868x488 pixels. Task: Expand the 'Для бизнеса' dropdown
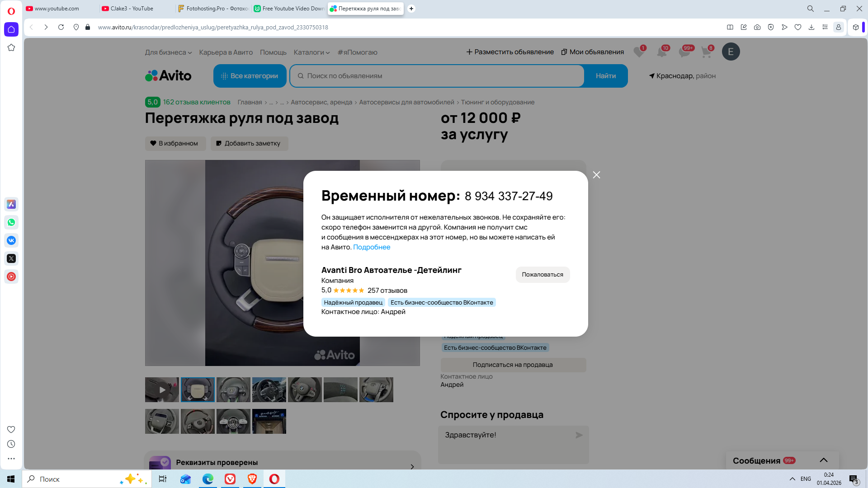tap(168, 52)
